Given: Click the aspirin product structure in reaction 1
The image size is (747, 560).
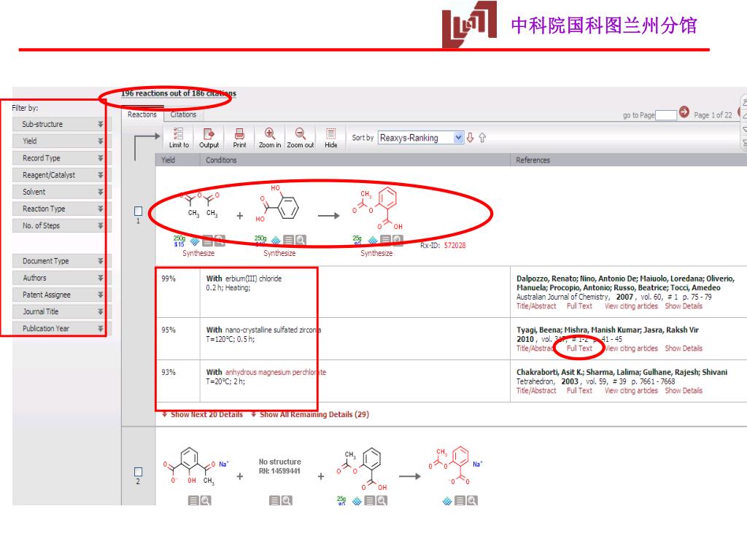Looking at the screenshot, I should [377, 209].
